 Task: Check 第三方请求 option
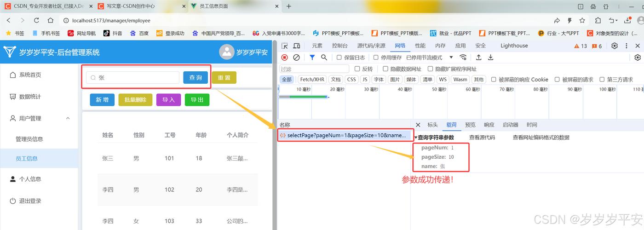pos(602,80)
